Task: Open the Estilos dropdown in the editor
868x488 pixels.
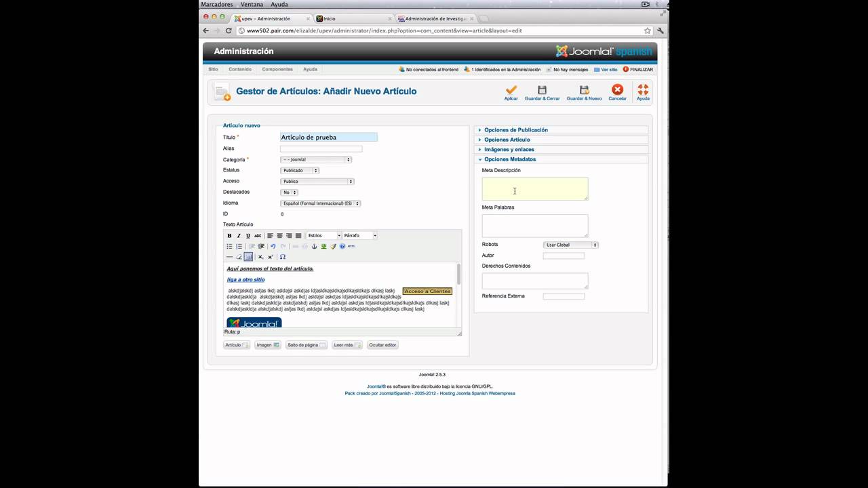Action: pyautogui.click(x=323, y=236)
